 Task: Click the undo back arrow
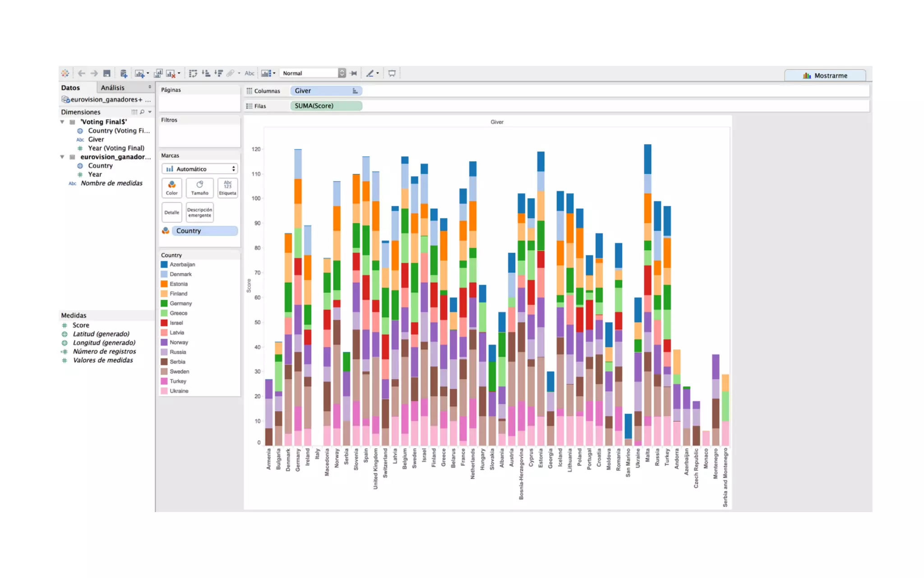[x=82, y=73]
